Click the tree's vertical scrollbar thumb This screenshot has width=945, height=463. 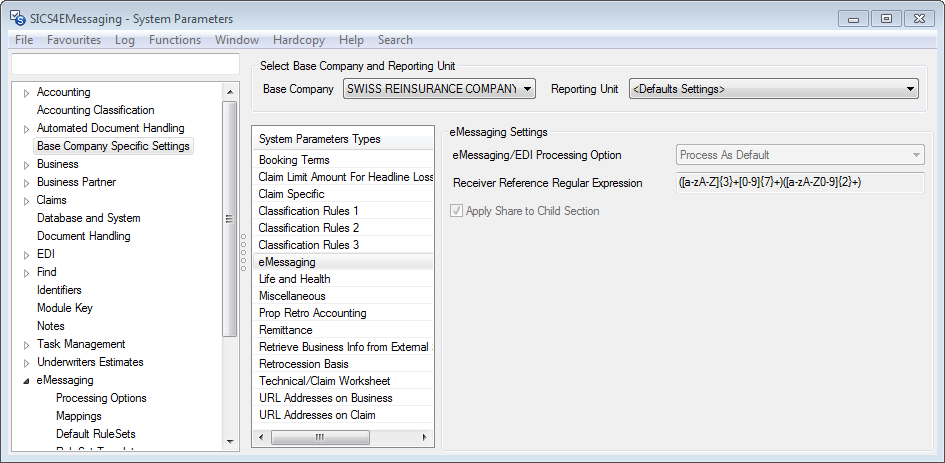click(x=229, y=219)
